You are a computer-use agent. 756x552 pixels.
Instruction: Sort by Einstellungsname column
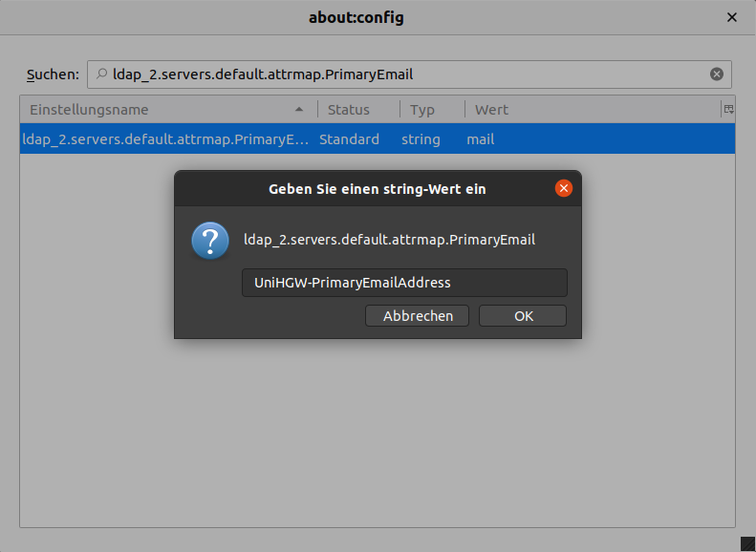coord(143,109)
